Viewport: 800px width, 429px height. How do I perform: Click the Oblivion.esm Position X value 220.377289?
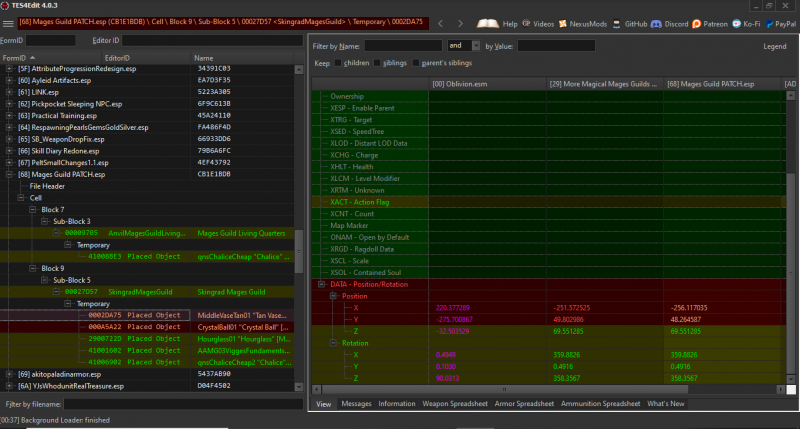tap(453, 308)
